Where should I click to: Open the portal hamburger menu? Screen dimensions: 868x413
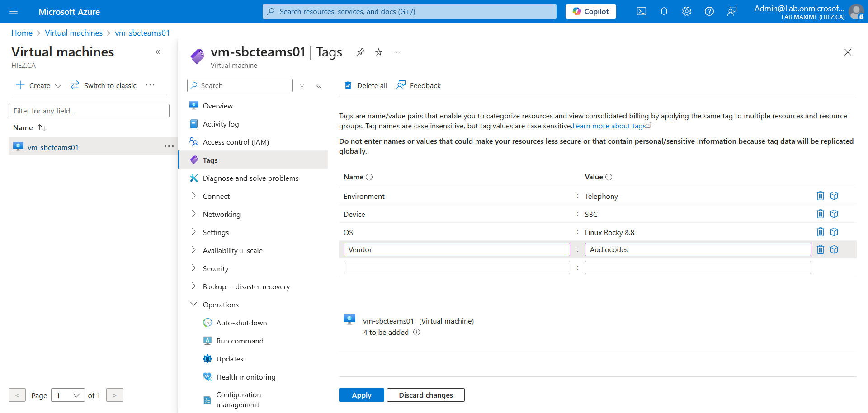pyautogui.click(x=14, y=12)
